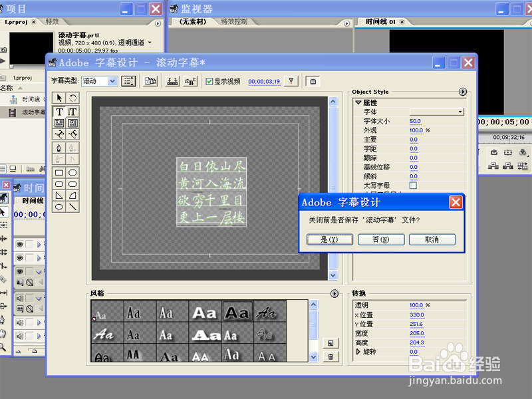532x399 pixels.
Task: Open the 监视器 source panel flyout menu arrow
Action: coord(346,23)
